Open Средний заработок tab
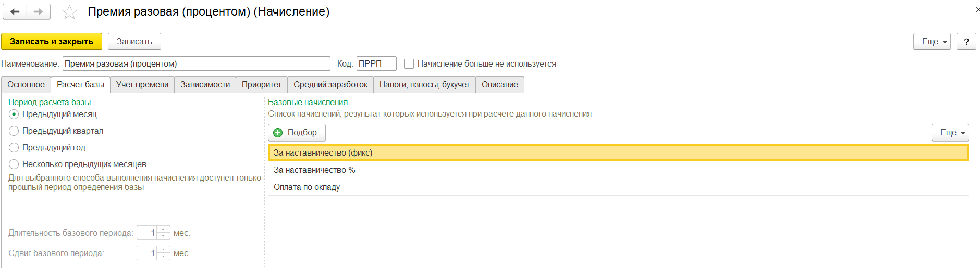The image size is (980, 268). point(330,85)
